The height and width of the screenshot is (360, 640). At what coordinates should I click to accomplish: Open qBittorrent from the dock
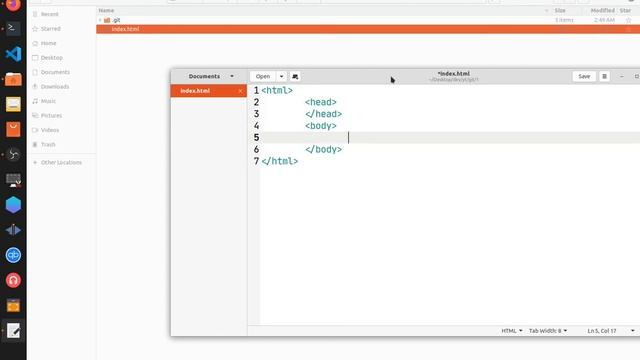click(13, 255)
